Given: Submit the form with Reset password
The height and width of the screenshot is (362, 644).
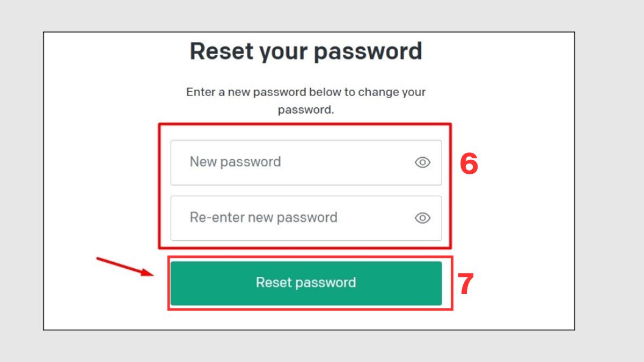Looking at the screenshot, I should [x=306, y=283].
